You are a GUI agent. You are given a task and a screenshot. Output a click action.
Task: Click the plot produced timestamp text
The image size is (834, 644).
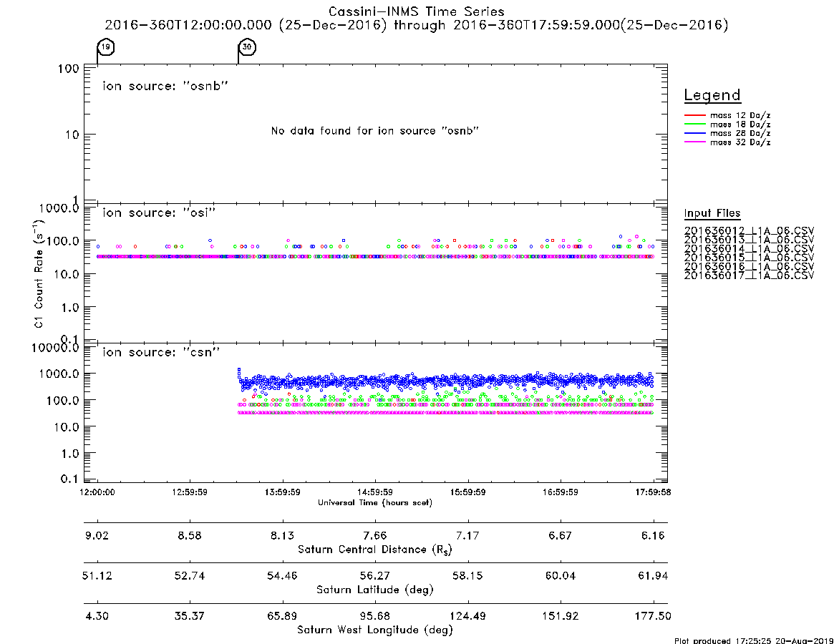(754, 640)
